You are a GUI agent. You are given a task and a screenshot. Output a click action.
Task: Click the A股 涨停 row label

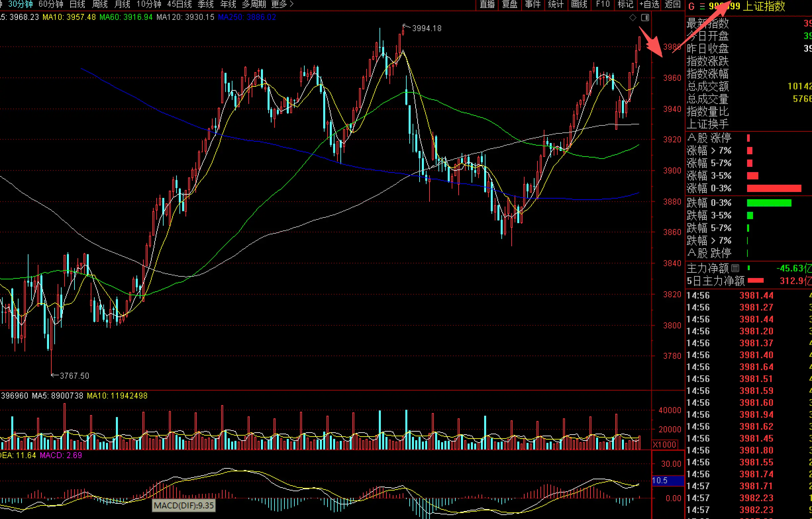point(709,138)
